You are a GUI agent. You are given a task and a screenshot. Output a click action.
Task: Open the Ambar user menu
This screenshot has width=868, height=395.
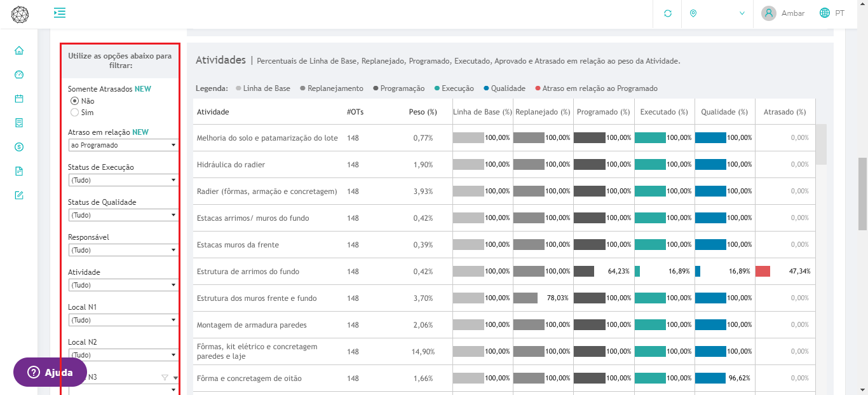(793, 13)
